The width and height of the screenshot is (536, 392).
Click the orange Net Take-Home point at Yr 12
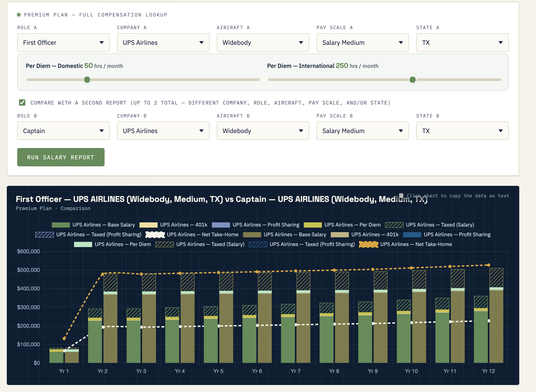coord(488,265)
